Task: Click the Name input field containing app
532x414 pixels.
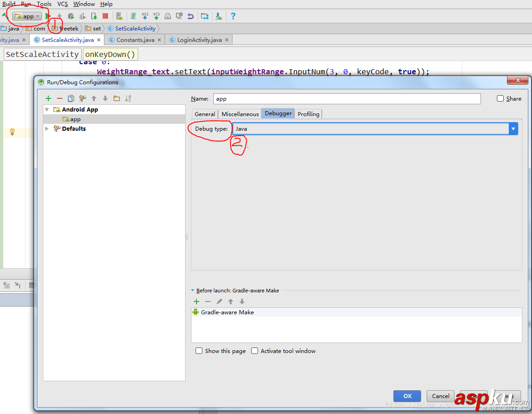Action: 346,98
